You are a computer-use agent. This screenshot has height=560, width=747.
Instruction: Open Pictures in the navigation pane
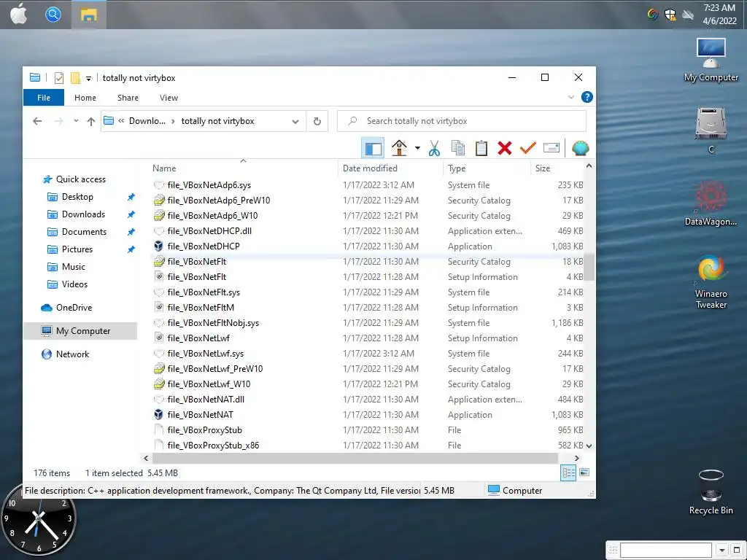pos(77,249)
